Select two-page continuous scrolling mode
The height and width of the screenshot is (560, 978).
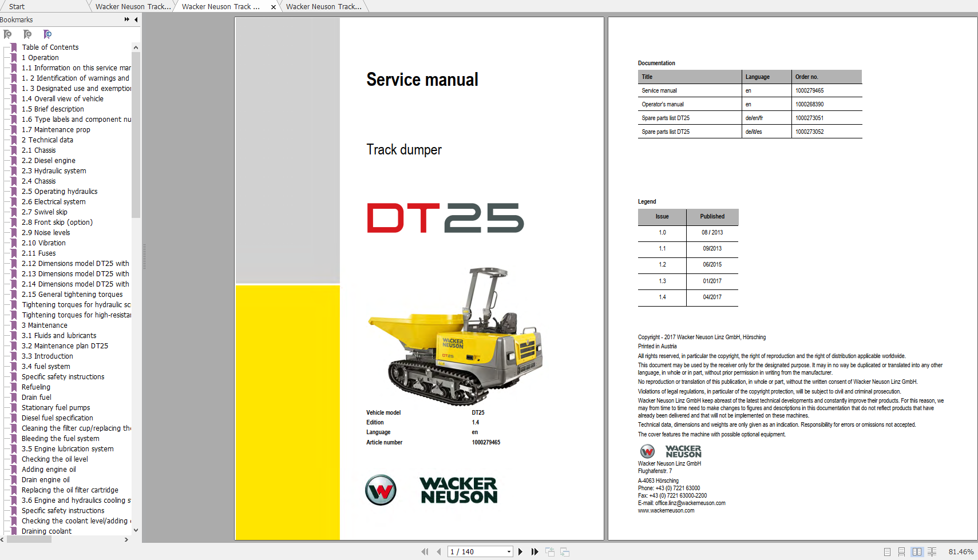click(x=932, y=551)
